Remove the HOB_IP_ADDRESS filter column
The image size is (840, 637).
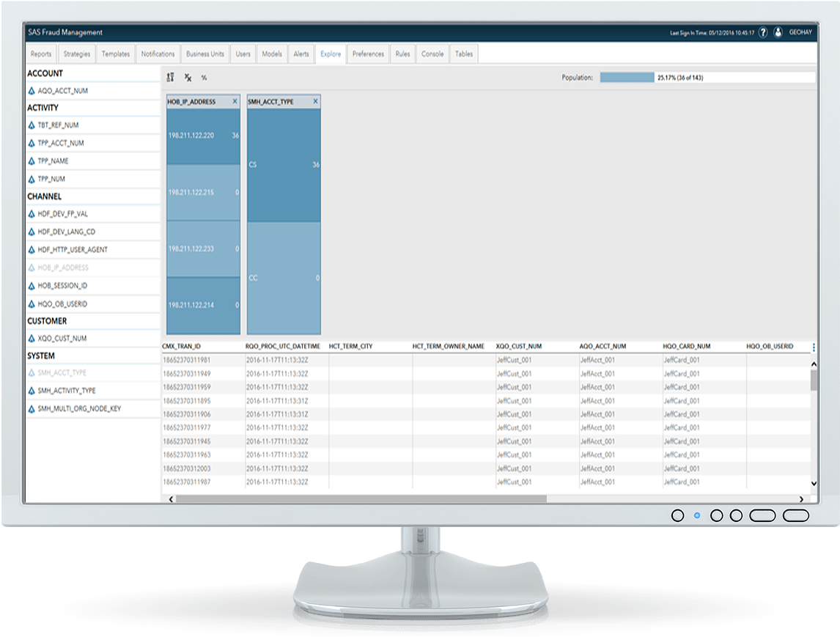pyautogui.click(x=235, y=101)
